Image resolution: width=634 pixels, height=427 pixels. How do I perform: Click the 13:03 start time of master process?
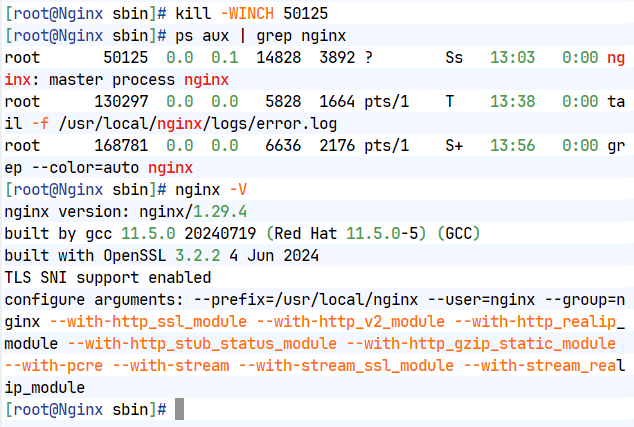point(513,57)
